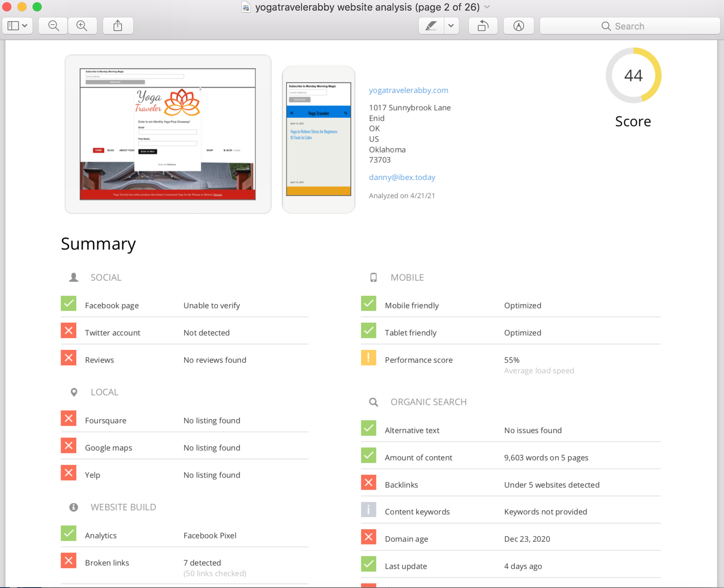Click the Summary heading

tap(98, 244)
